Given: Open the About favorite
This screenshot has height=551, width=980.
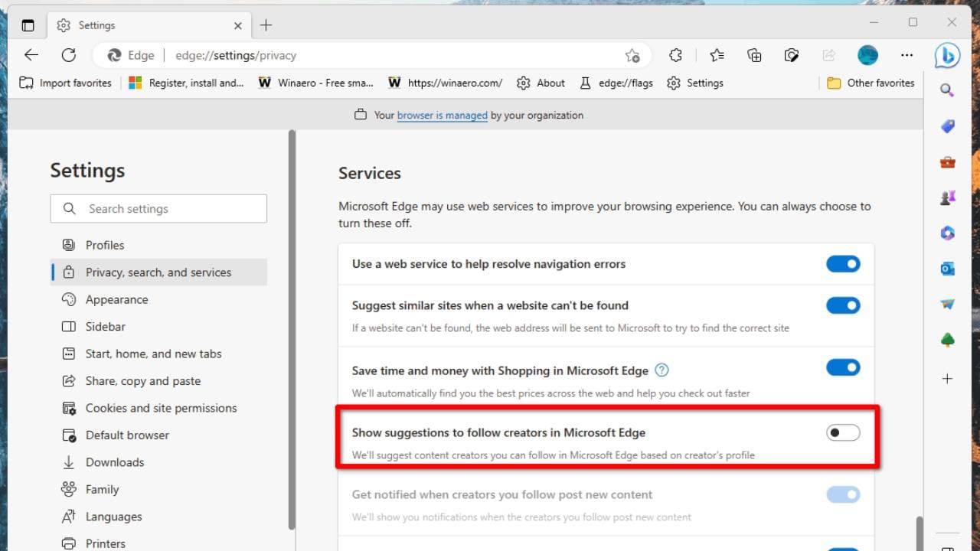Looking at the screenshot, I should (x=541, y=83).
